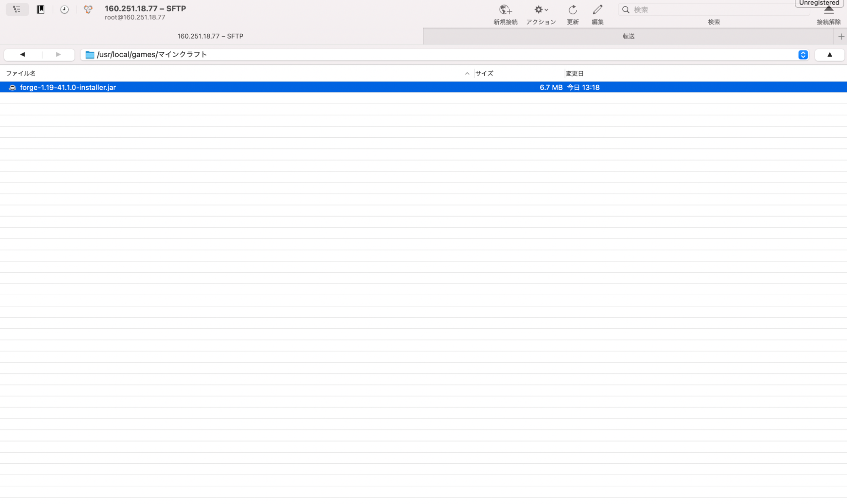Click the 編集 pencil icon

[597, 10]
